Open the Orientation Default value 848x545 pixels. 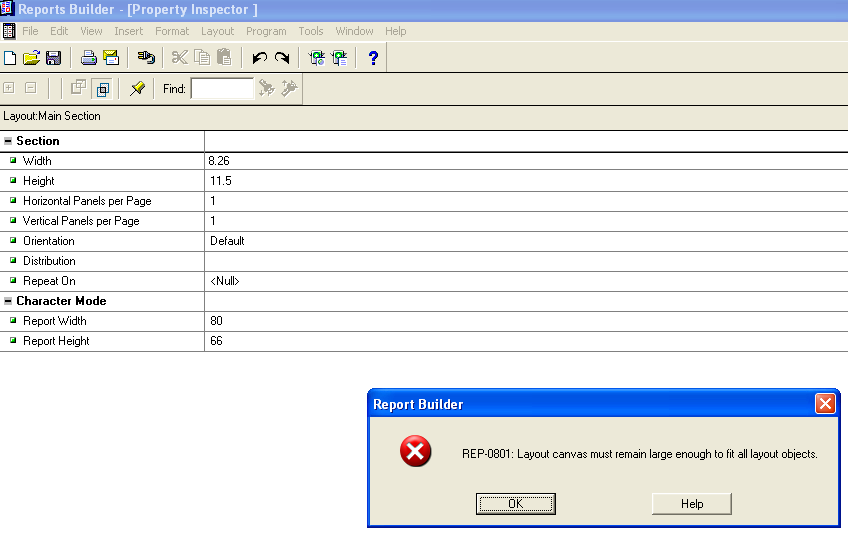tap(227, 241)
